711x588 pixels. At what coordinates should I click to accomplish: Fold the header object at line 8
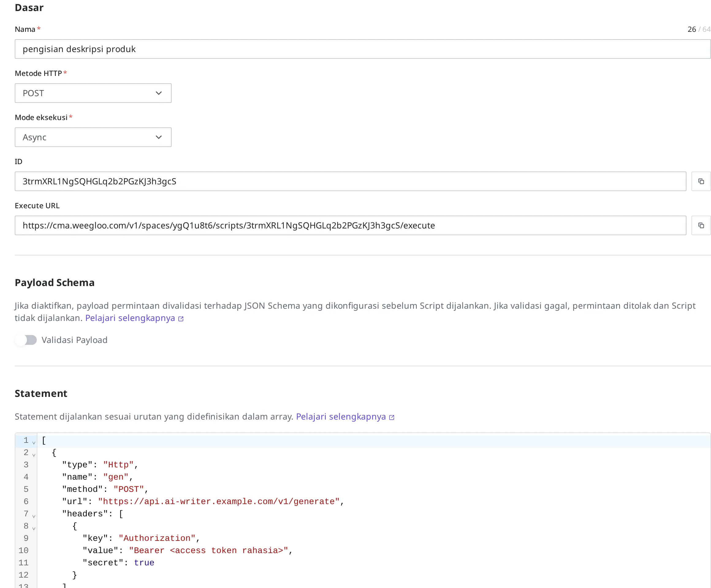coord(34,528)
